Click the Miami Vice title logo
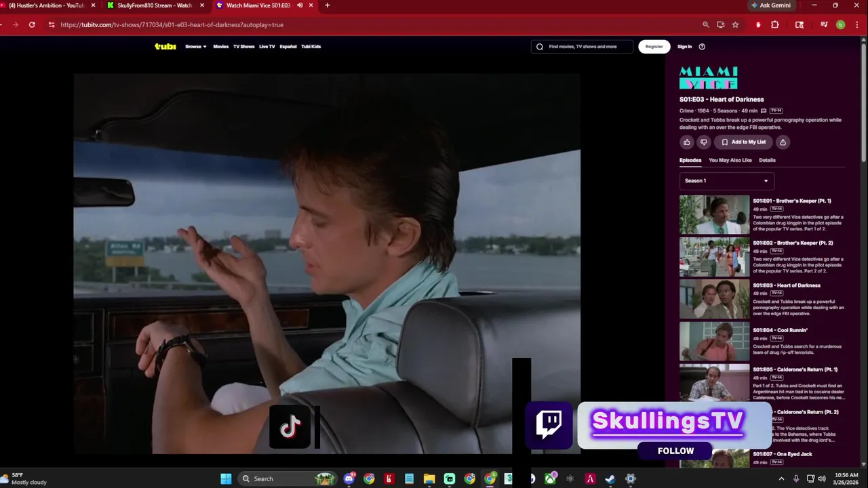The width and height of the screenshot is (868, 488). point(709,78)
